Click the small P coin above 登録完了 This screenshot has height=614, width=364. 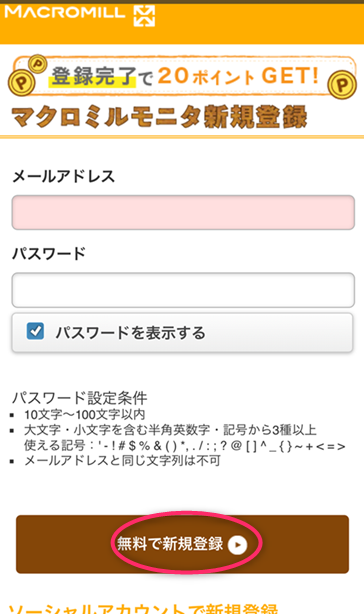(38, 63)
